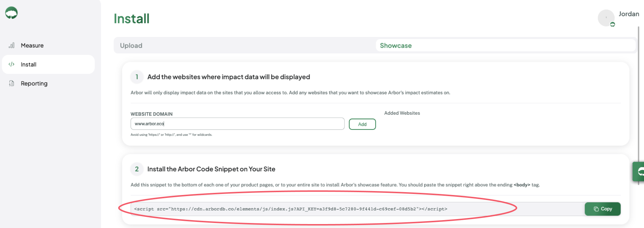
Task: Click the Reporting document icon
Action: click(x=11, y=84)
